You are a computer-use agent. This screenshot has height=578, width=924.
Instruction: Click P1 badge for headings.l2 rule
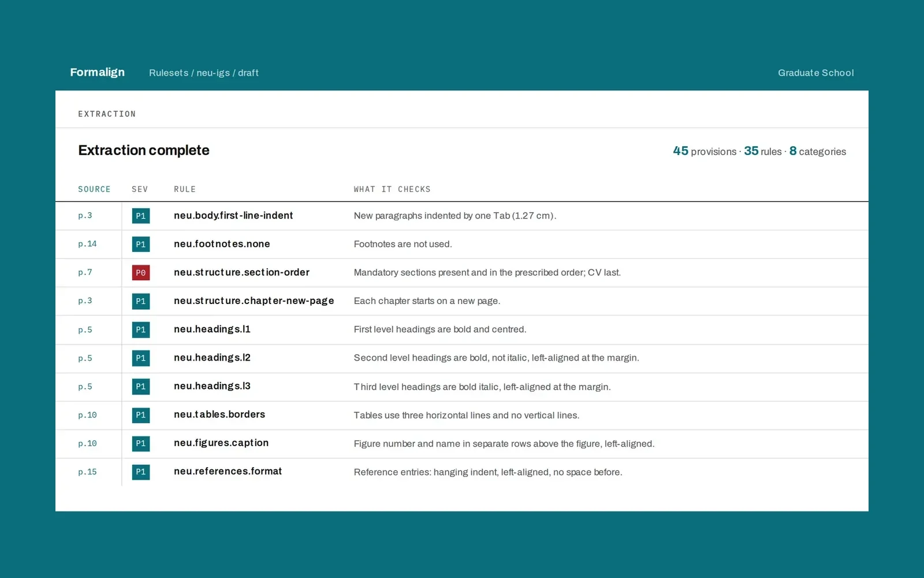click(x=141, y=358)
